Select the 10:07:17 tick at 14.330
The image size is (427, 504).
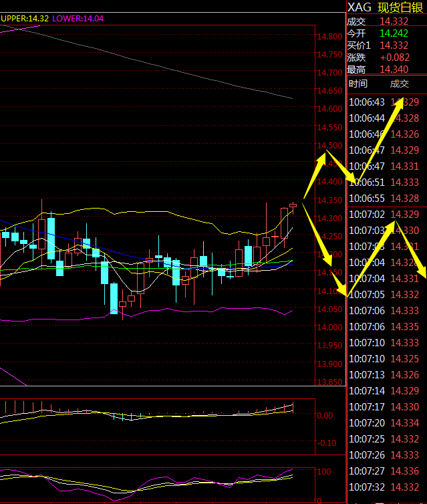[x=384, y=407]
